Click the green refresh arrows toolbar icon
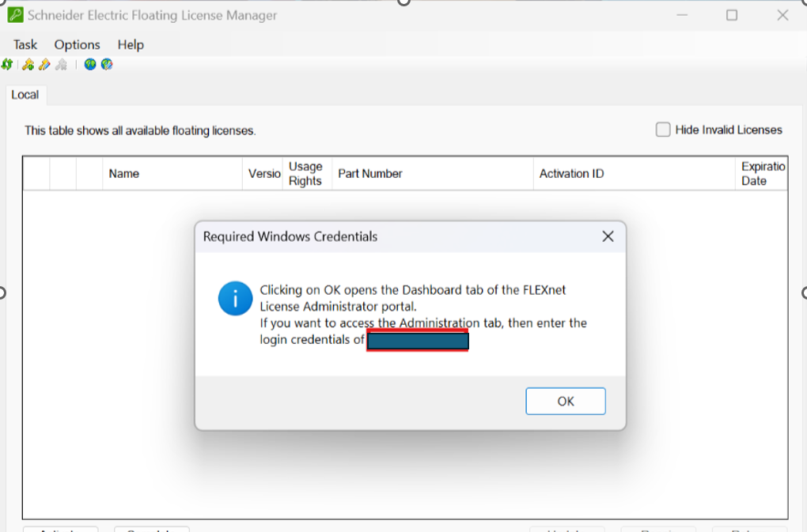The height and width of the screenshot is (532, 807). click(x=6, y=64)
